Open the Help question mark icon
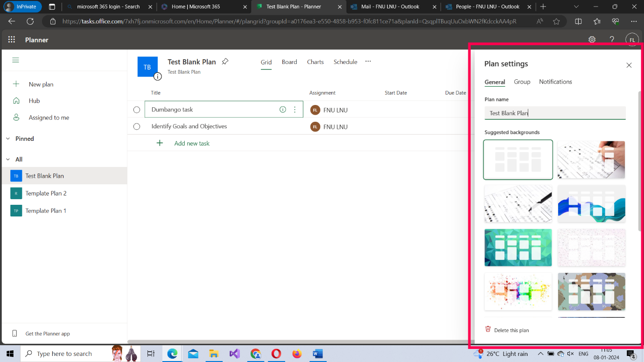This screenshot has width=644, height=362. (612, 40)
